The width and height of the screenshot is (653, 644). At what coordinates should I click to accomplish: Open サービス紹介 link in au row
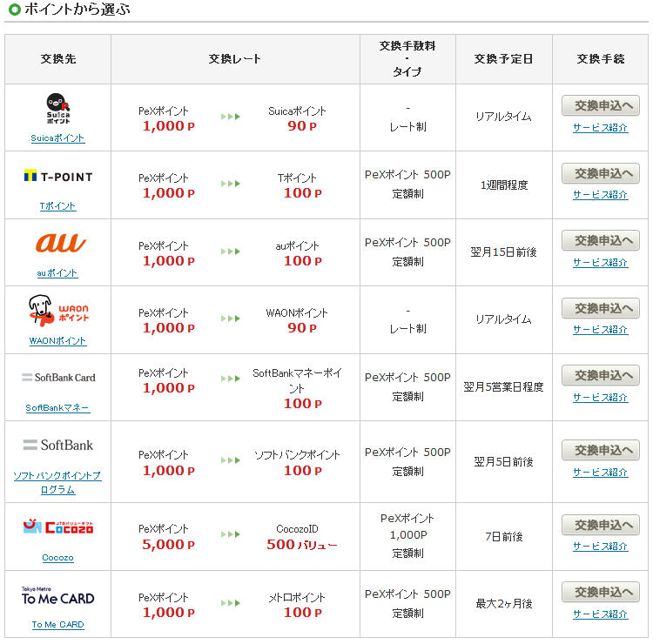(x=600, y=263)
